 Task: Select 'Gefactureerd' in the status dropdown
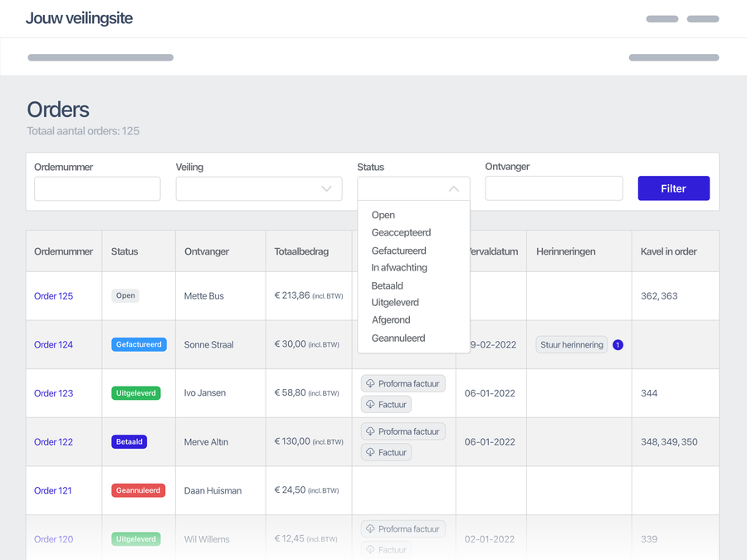coord(398,251)
